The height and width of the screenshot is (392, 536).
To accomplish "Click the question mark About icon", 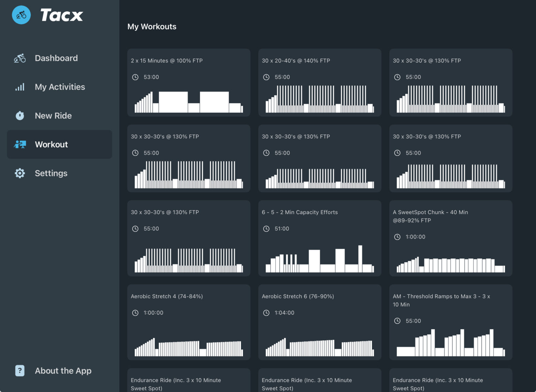I will 20,370.
